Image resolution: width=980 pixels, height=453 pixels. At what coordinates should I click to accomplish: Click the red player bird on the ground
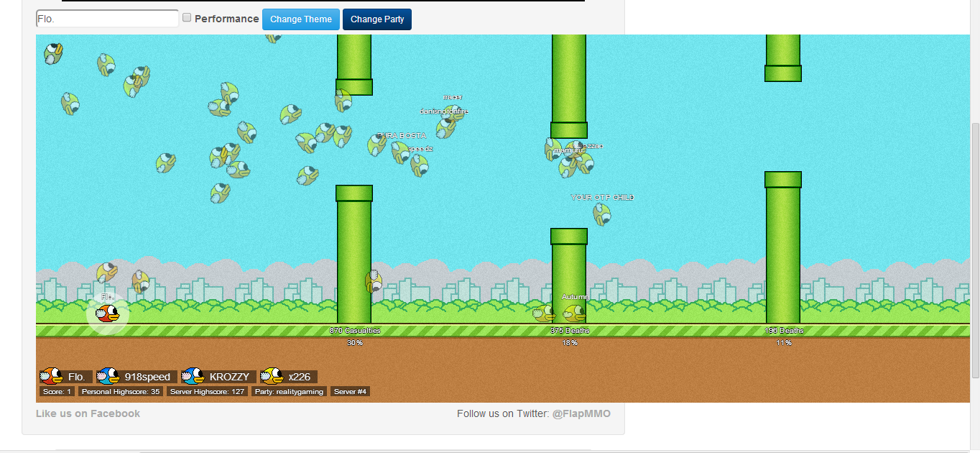pyautogui.click(x=108, y=314)
